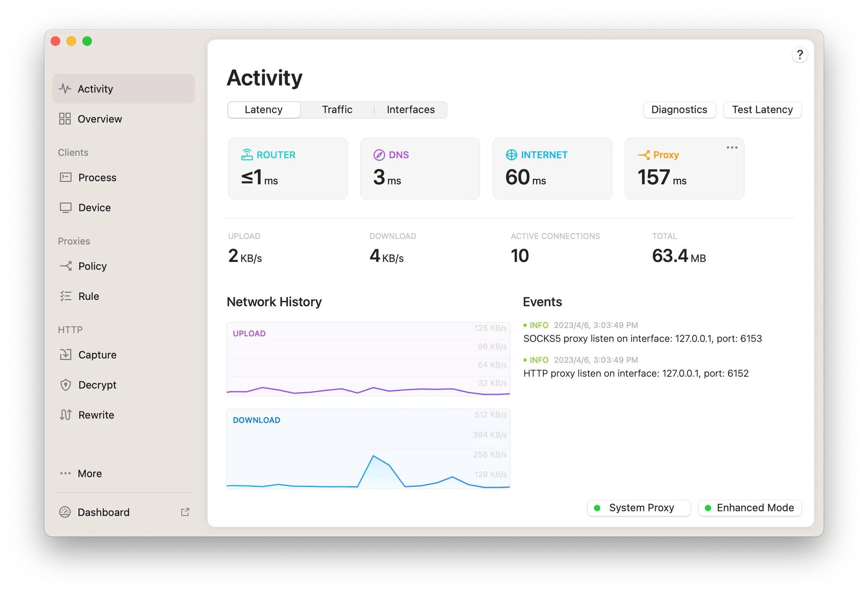Toggle Enhanced Mode on or off

pyautogui.click(x=750, y=508)
